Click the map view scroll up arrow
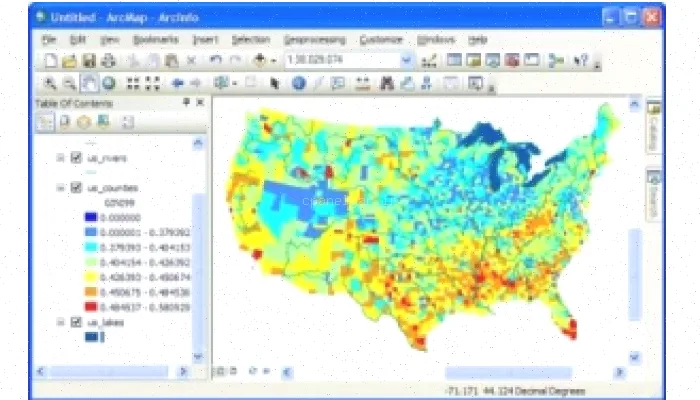This screenshot has width=700, height=400. coord(634,104)
